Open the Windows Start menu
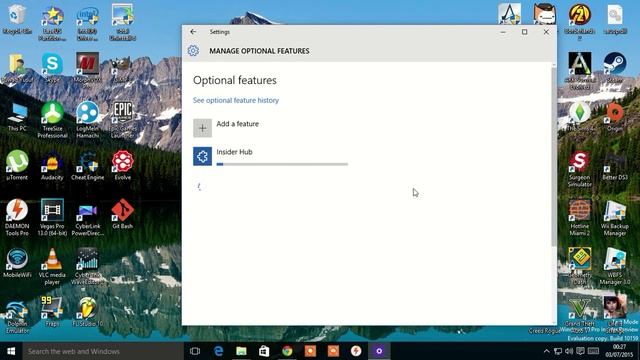The image size is (640, 360). 11,351
